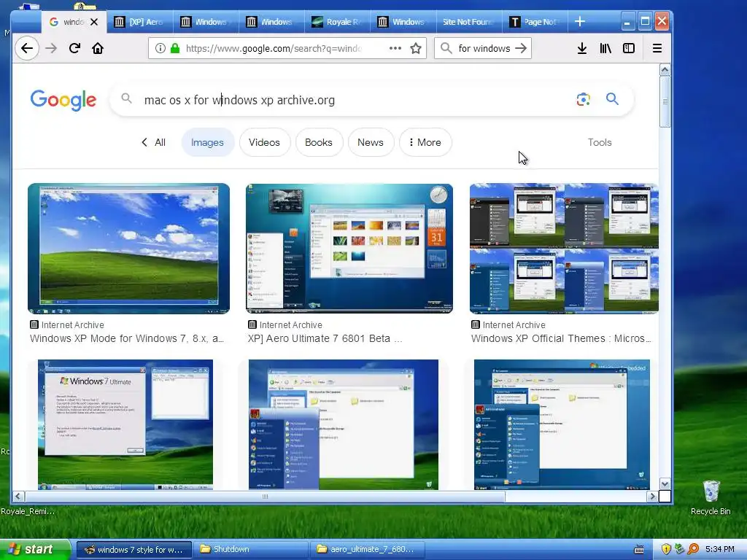Screen dimensions: 747x560
Task: Click the taskbar clock 5:34 PM
Action: pos(720,549)
